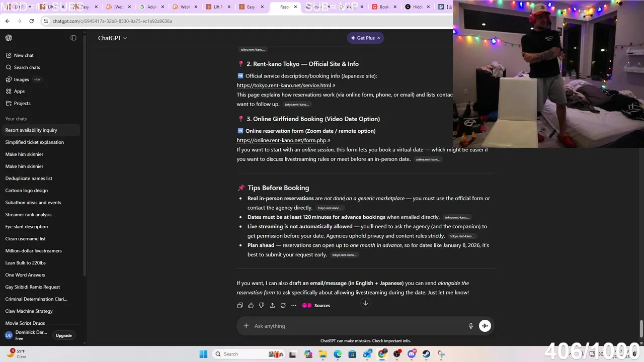Open Steam from the taskbar
The height and width of the screenshot is (362, 644).
426,354
